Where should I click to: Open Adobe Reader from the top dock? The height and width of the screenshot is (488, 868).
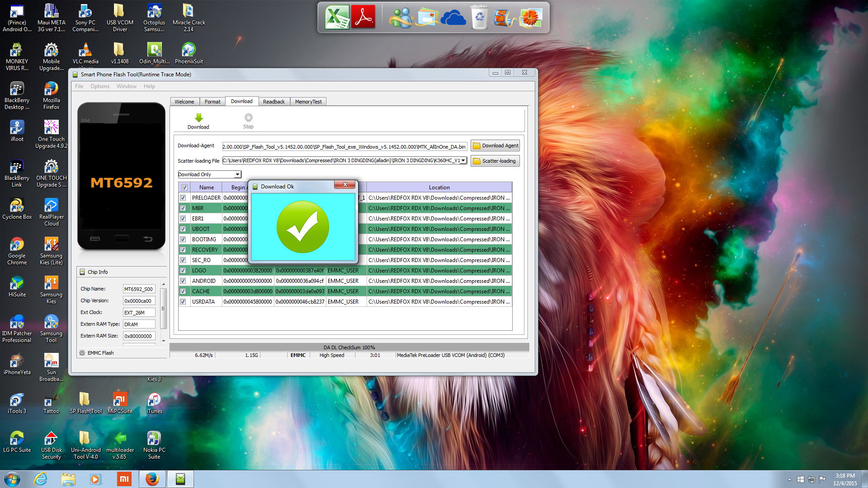click(x=363, y=17)
